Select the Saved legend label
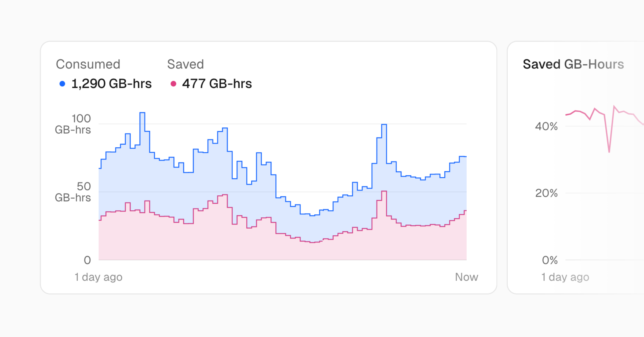The height and width of the screenshot is (337, 644). click(185, 64)
